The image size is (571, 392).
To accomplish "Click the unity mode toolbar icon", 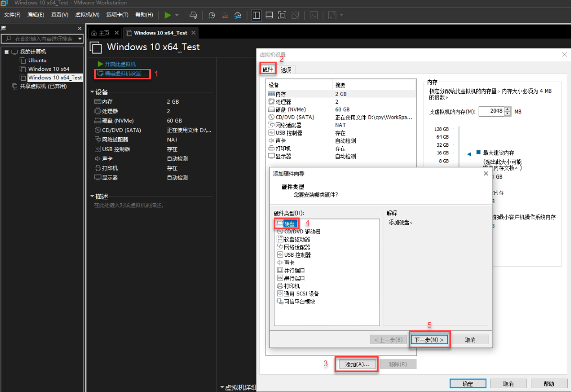I will pyautogui.click(x=295, y=15).
